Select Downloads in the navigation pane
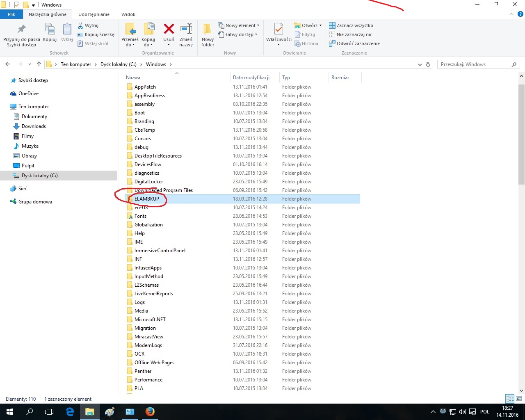 coord(34,126)
